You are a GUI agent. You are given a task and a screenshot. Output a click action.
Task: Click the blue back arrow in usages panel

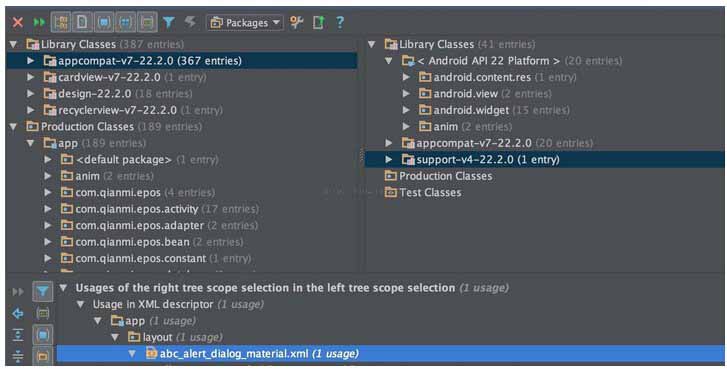point(18,314)
